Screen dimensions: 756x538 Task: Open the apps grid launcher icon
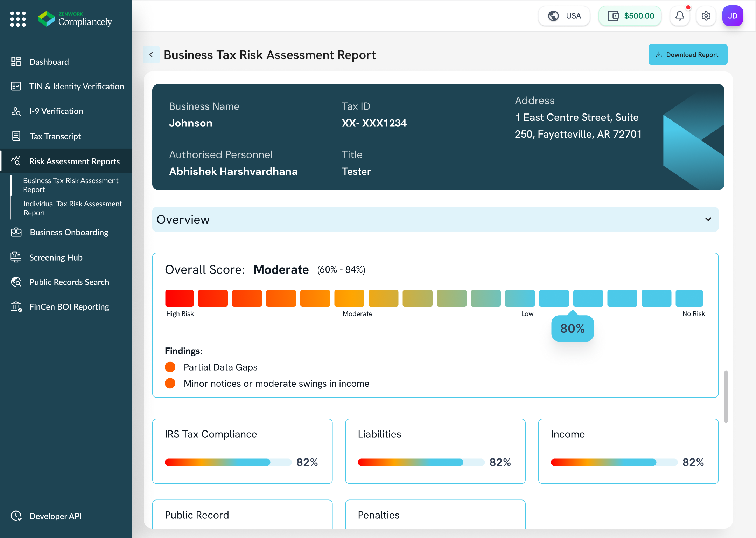click(18, 19)
